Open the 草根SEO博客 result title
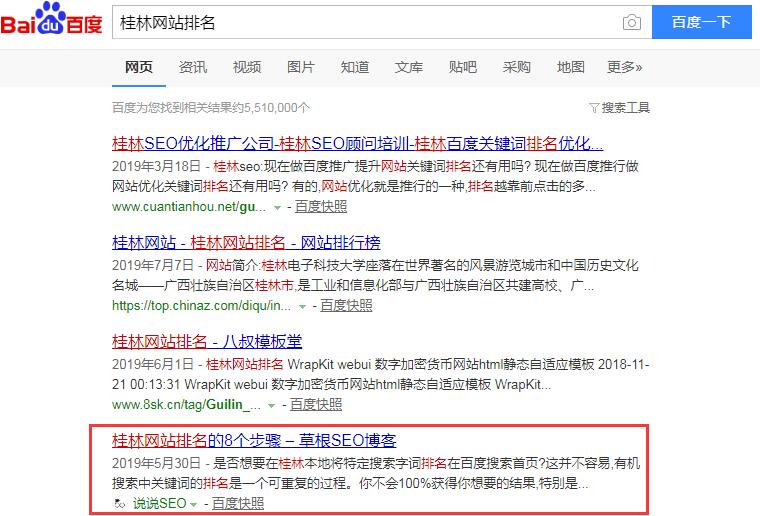The height and width of the screenshot is (516, 760). click(254, 440)
